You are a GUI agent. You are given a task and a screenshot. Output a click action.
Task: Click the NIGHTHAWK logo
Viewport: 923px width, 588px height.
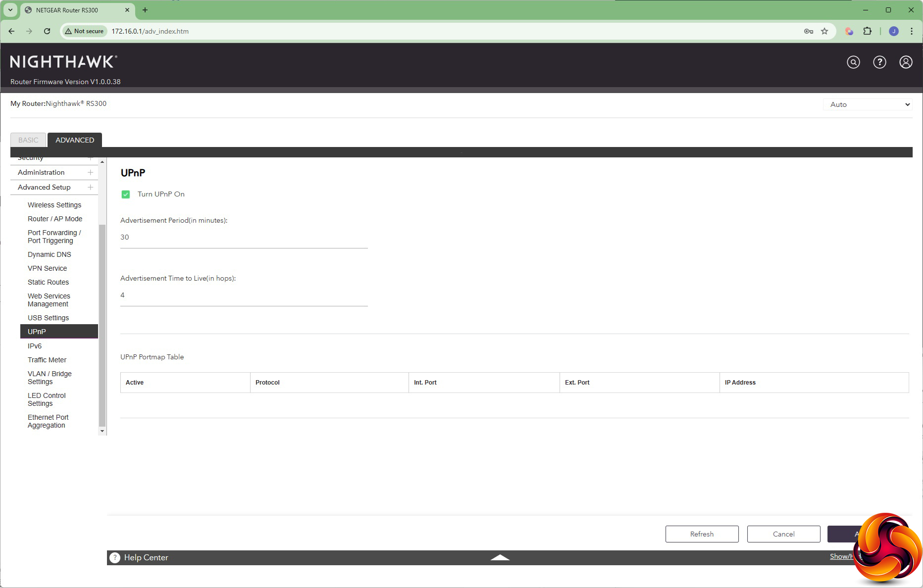pos(64,62)
